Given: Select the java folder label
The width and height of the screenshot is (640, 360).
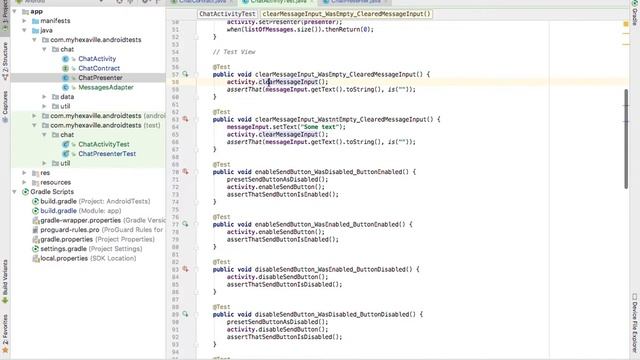Looking at the screenshot, I should click(x=46, y=30).
